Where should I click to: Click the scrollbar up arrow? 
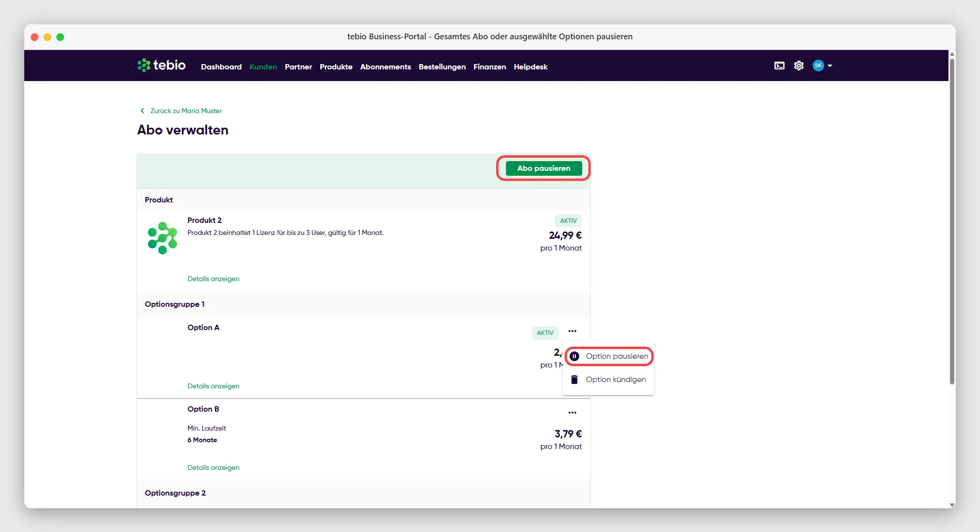click(952, 54)
